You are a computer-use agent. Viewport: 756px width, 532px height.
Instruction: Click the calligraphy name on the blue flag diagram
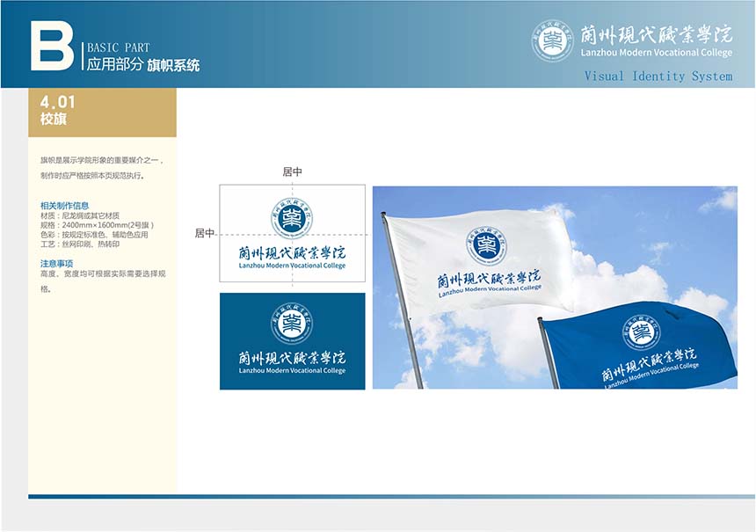292,357
